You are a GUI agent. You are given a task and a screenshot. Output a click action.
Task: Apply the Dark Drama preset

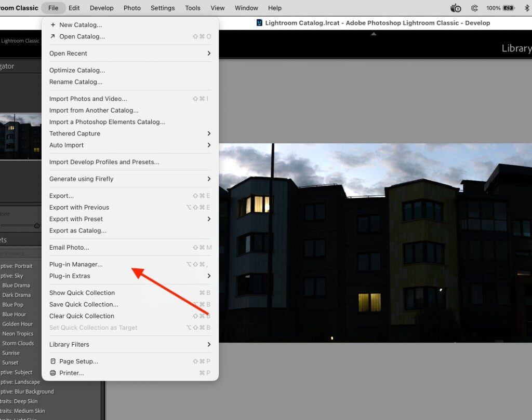click(x=16, y=295)
